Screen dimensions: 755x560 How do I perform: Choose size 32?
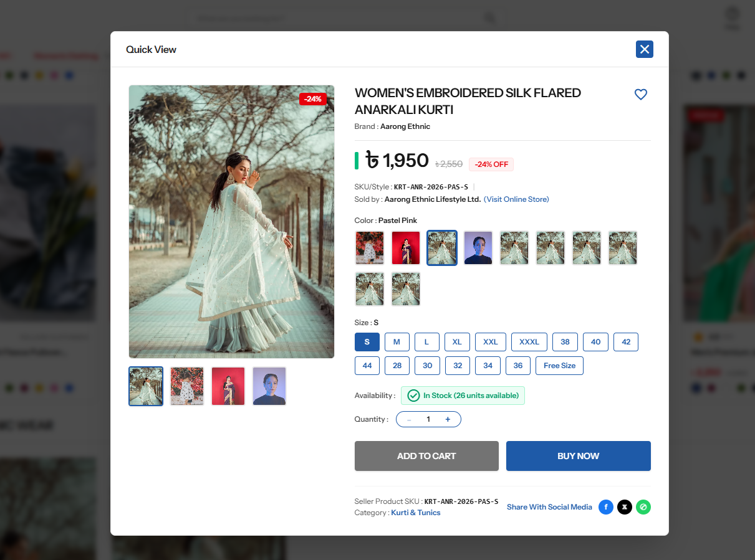click(458, 366)
